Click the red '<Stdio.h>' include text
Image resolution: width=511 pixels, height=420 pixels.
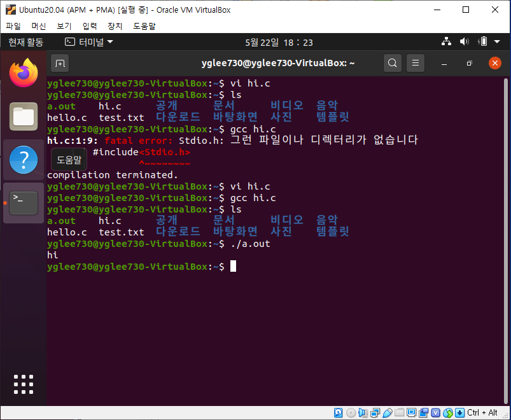click(165, 152)
